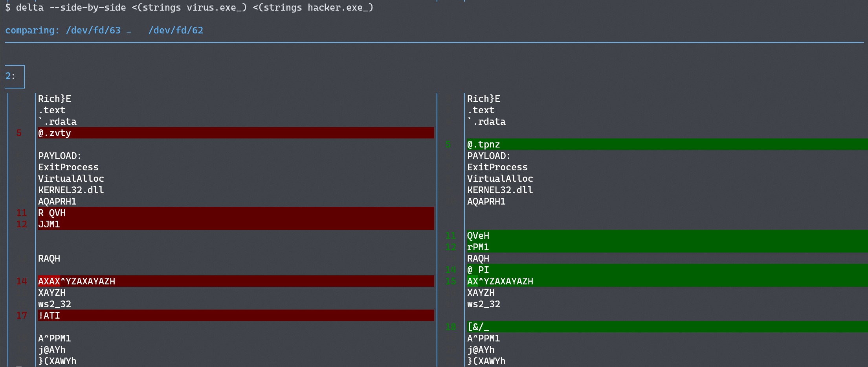Click the '/dev/fd/62' path in header
The height and width of the screenshot is (367, 868).
[176, 30]
